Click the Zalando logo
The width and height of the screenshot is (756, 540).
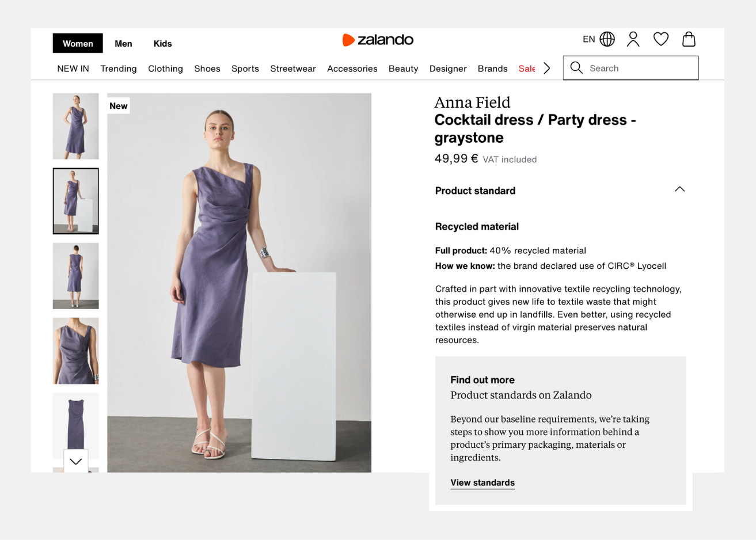point(378,40)
